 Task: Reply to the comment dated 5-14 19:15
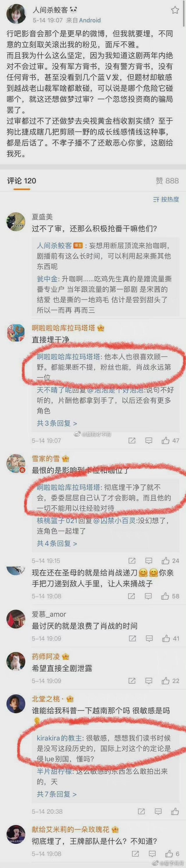pyautogui.click(x=149, y=561)
